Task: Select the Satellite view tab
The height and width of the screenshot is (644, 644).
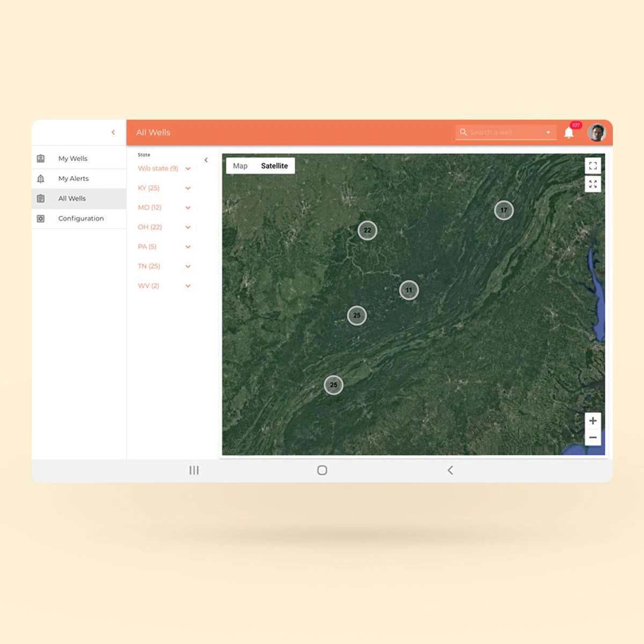Action: [274, 166]
